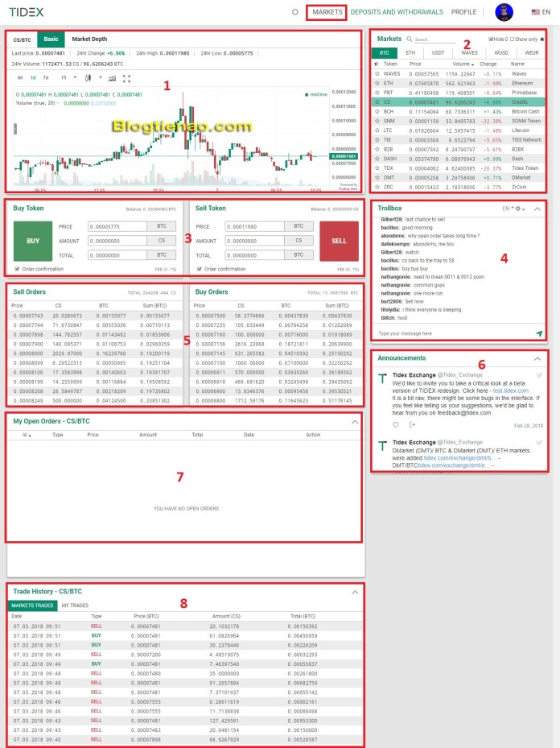Image resolution: width=560 pixels, height=748 pixels.
Task: Select sell order at price 0.00007743
Action: point(95,316)
